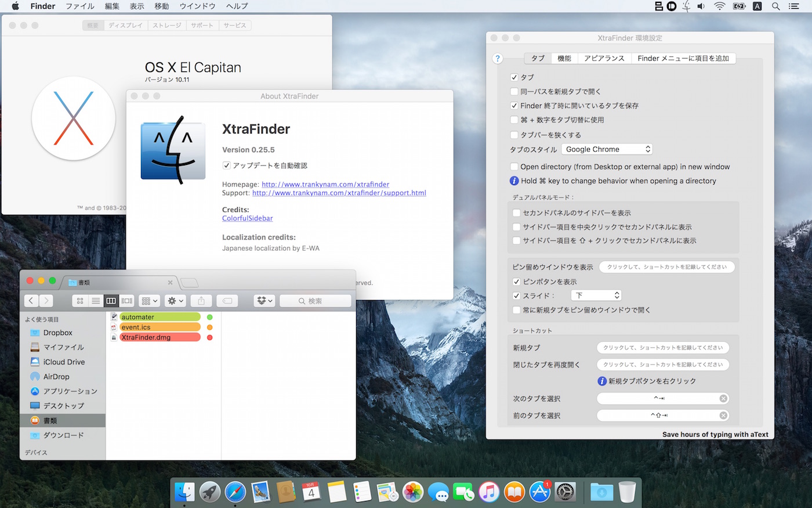
Task: Open the ファイル menu in the menu bar
Action: 80,6
